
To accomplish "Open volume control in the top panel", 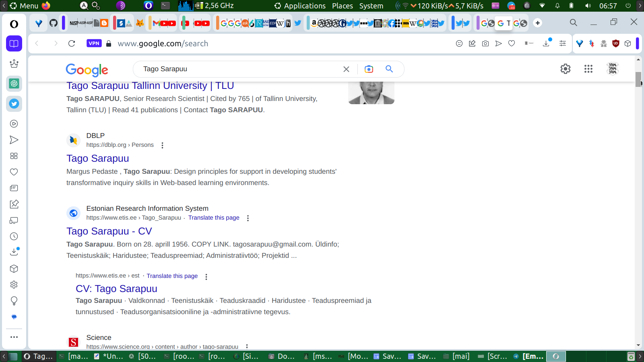I will (x=588, y=6).
